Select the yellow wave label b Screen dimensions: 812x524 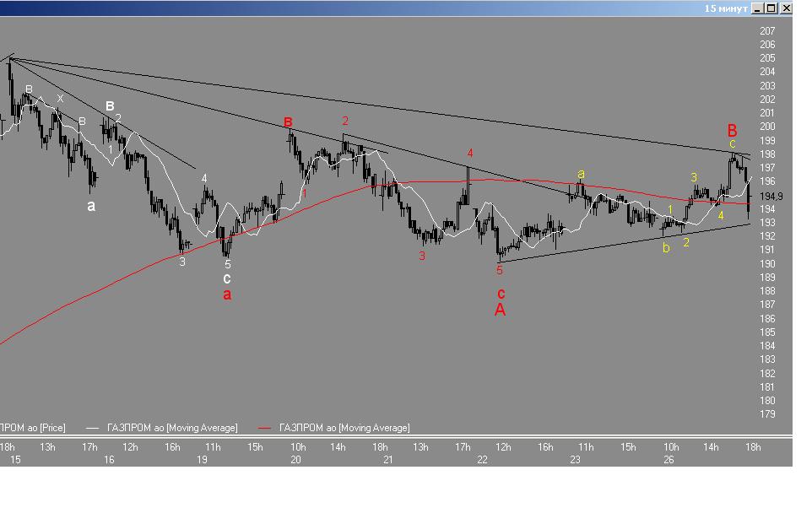[667, 247]
